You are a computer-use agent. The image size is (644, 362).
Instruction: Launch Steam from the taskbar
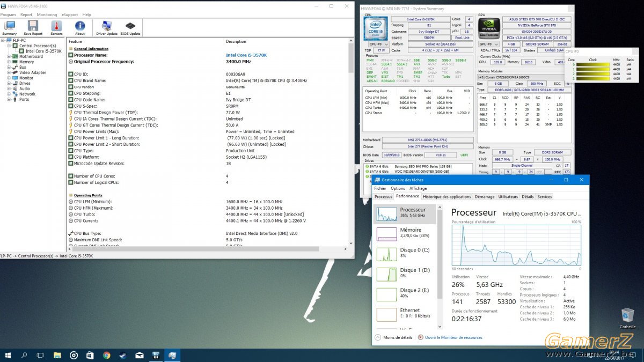tap(123, 355)
